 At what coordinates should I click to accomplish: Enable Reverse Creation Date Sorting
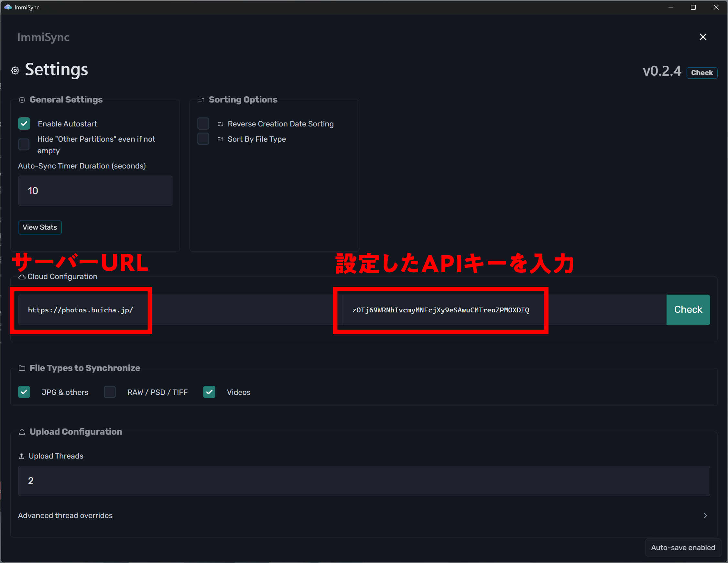coord(203,124)
